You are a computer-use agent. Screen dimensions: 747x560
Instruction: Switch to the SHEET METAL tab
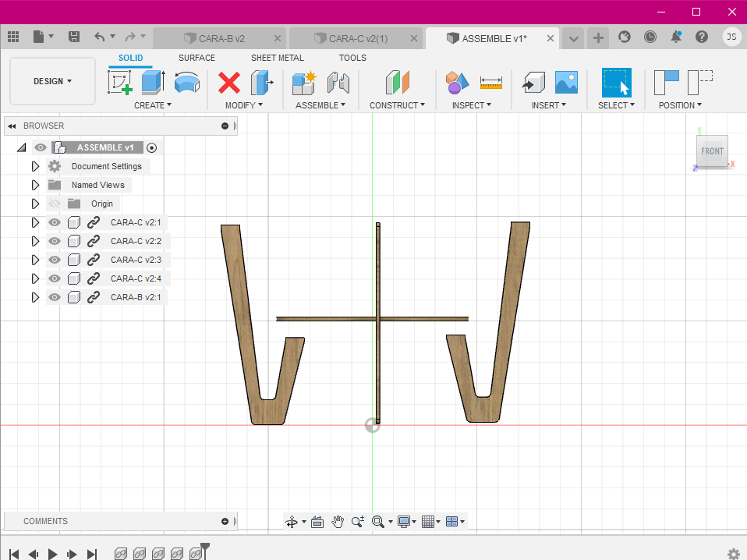point(277,58)
